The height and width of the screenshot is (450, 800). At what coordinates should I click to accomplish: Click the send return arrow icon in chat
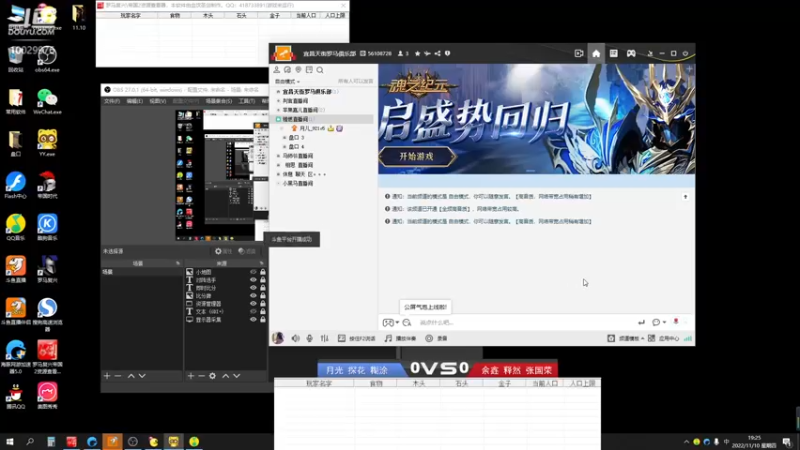click(x=641, y=322)
